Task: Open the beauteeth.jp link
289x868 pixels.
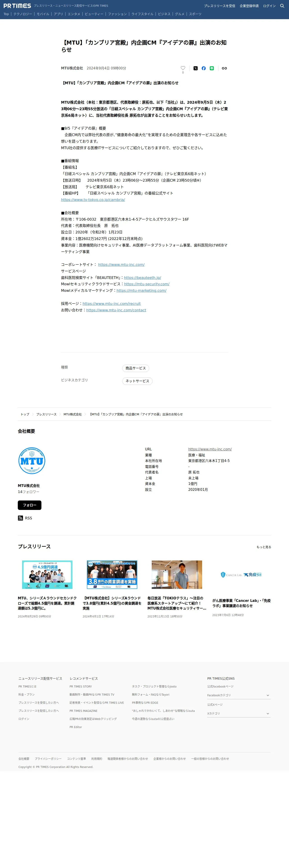Action: (142, 278)
